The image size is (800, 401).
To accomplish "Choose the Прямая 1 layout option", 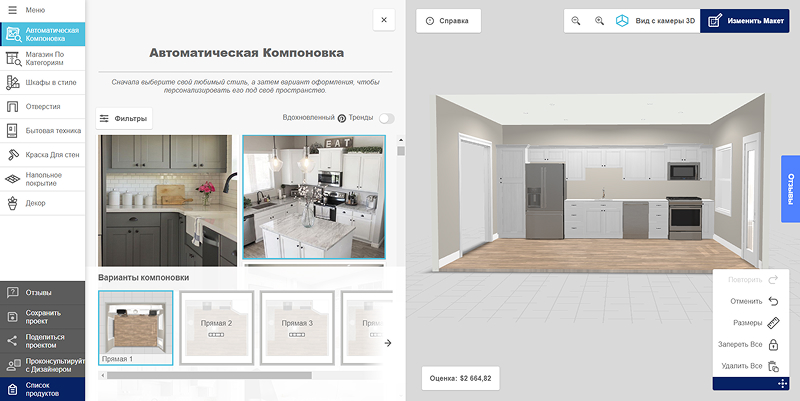I will coord(136,328).
